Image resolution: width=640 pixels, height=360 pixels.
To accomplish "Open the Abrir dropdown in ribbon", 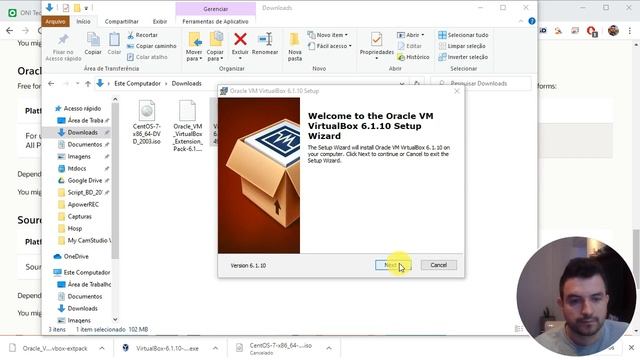I will [411, 35].
